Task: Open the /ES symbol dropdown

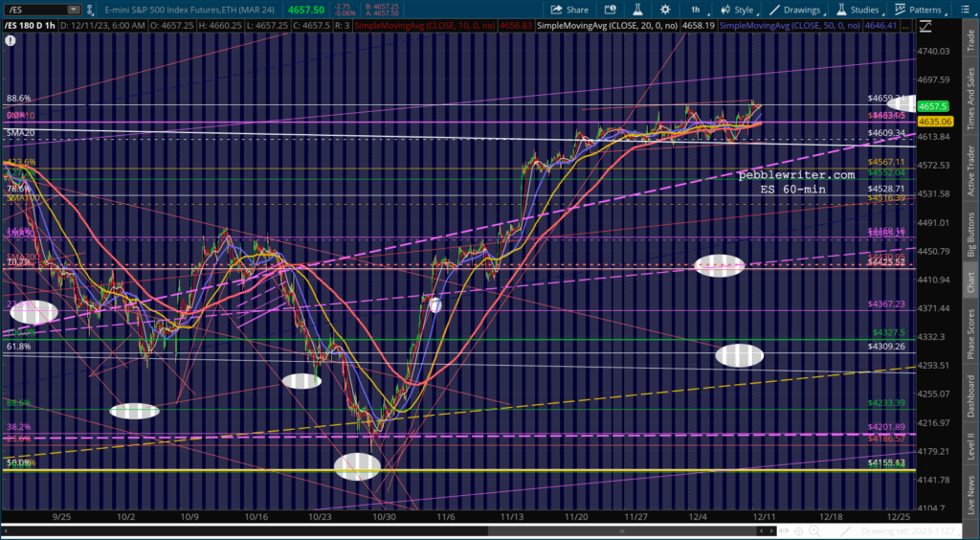Action: coord(75,10)
